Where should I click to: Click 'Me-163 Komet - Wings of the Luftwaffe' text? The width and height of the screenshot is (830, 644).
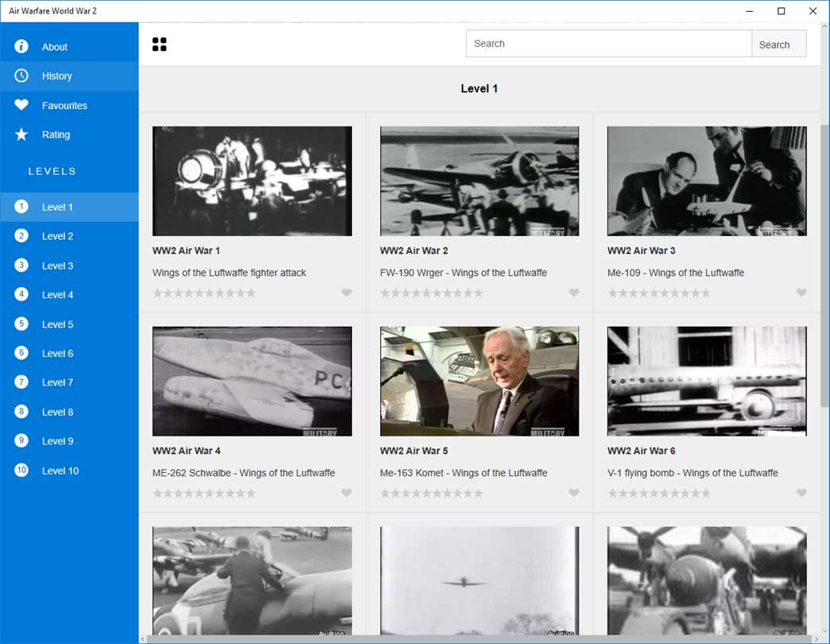point(463,472)
